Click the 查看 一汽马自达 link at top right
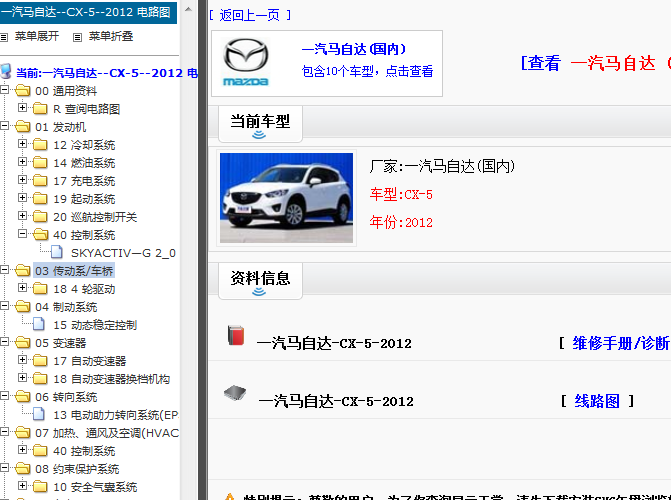This screenshot has width=671, height=500. coord(595,63)
